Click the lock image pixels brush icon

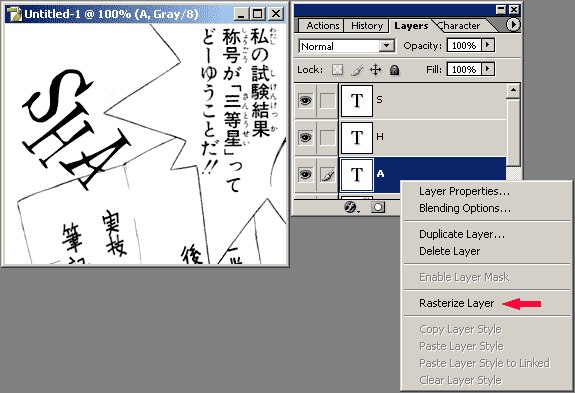[357, 70]
